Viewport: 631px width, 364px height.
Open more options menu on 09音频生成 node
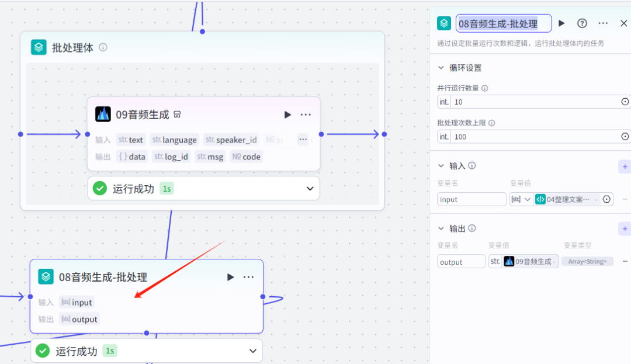tap(306, 115)
